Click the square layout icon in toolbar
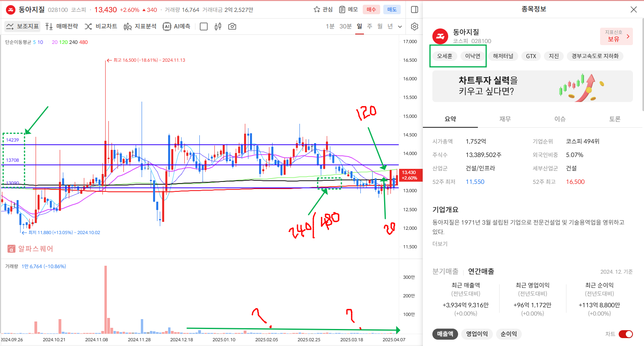This screenshot has height=346, width=644. click(x=204, y=26)
